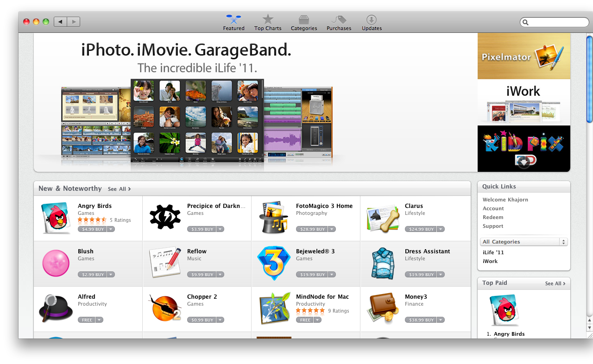593x364 pixels.
Task: Buy Money3 for $38.99
Action: pos(420,320)
